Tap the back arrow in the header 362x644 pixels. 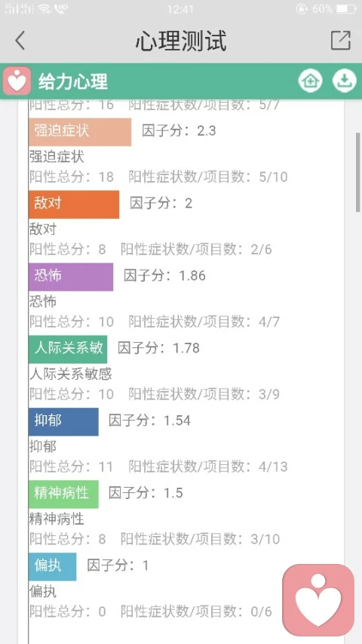20,41
